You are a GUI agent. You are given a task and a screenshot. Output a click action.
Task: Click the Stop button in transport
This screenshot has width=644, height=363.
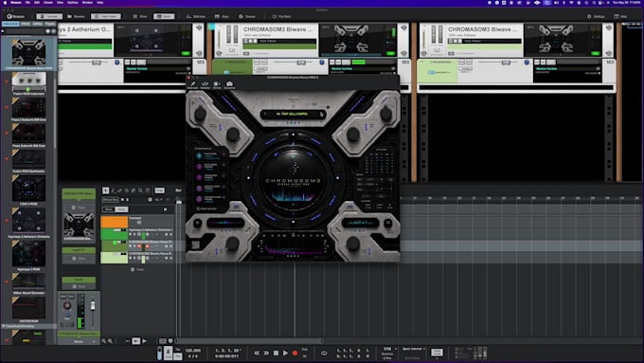(276, 353)
